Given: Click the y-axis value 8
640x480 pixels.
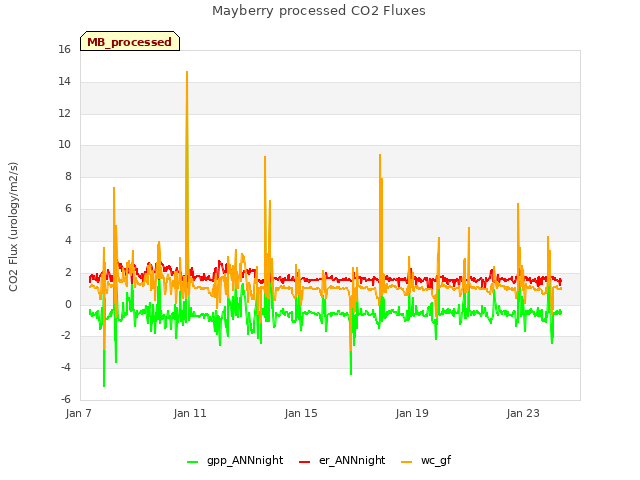Looking at the screenshot, I should (68, 176).
